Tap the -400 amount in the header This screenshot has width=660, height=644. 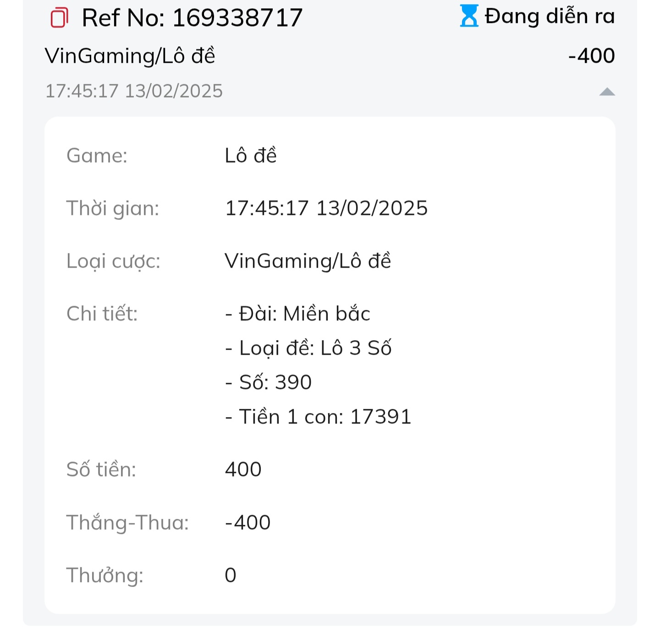click(591, 56)
